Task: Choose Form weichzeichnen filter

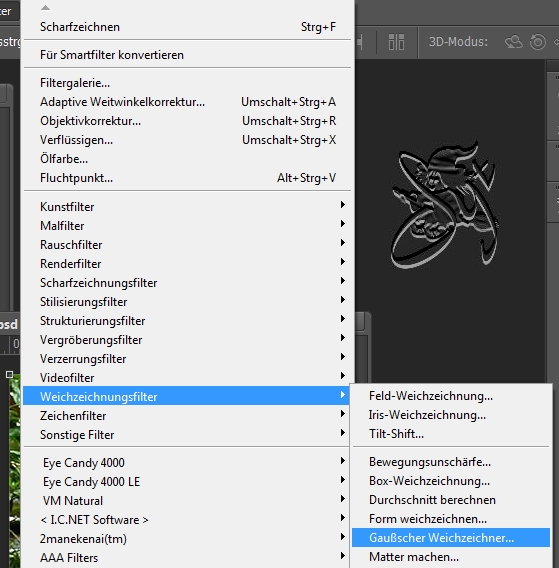Action: tap(451, 519)
